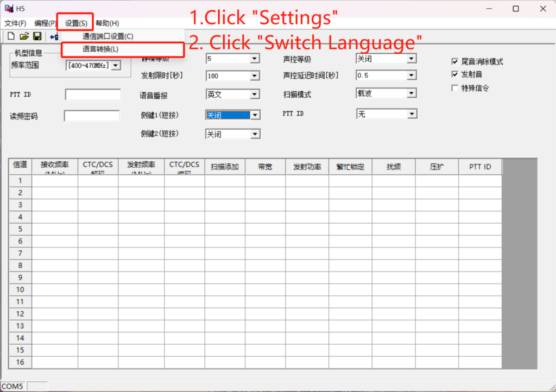Open the 编程(P) menu
Screen dimensions: 556x392
(x=45, y=23)
